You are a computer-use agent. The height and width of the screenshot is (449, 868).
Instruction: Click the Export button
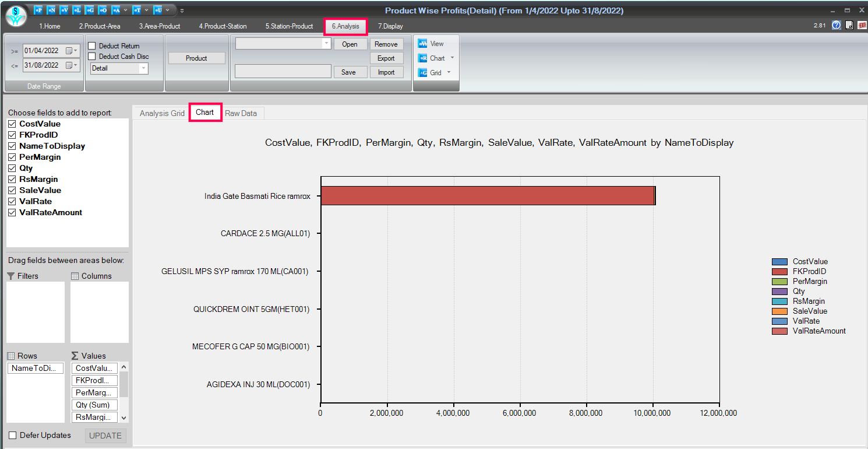click(386, 58)
